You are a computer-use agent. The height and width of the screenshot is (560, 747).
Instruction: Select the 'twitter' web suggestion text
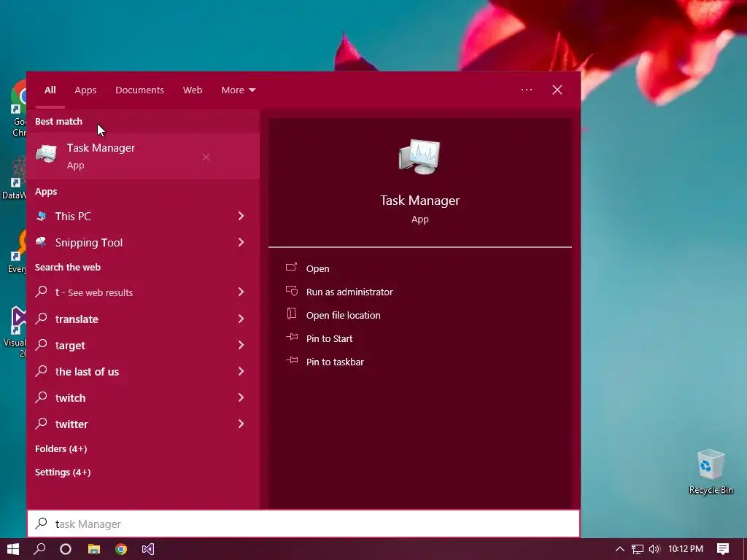tap(71, 424)
